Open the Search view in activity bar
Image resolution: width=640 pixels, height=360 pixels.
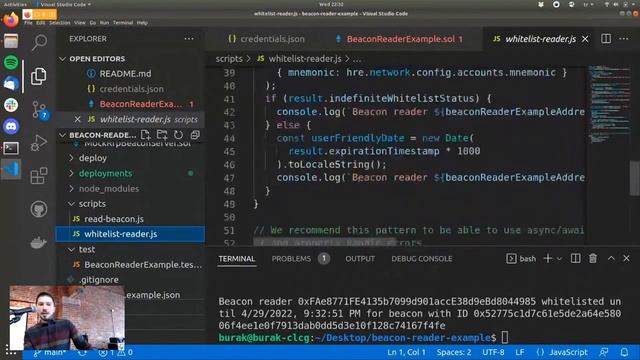39,42
